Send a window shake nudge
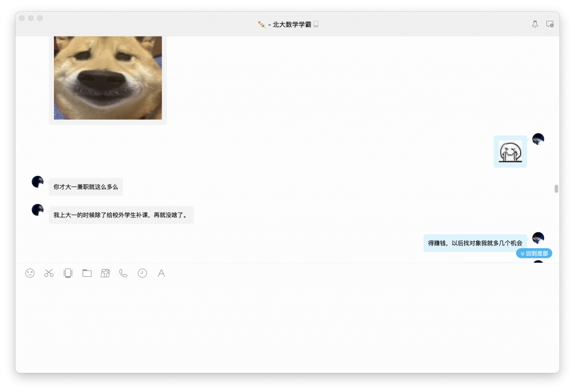This screenshot has width=575, height=392. [x=68, y=273]
